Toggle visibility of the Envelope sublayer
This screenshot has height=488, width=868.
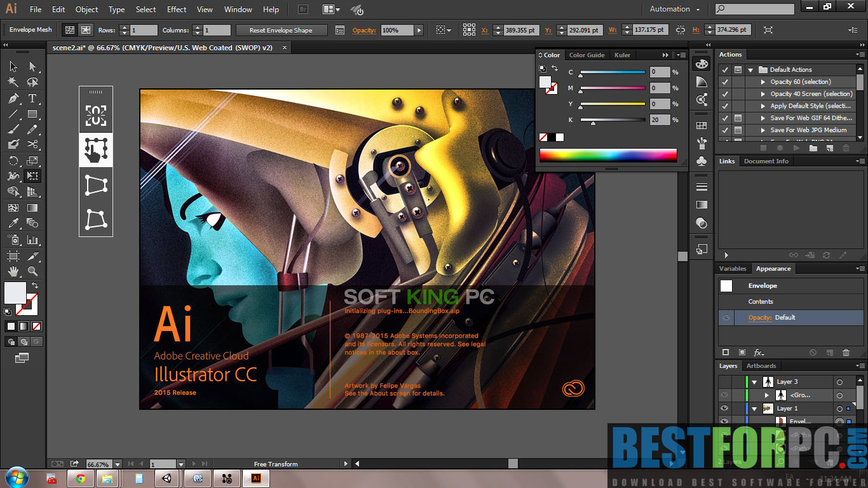pyautogui.click(x=724, y=421)
